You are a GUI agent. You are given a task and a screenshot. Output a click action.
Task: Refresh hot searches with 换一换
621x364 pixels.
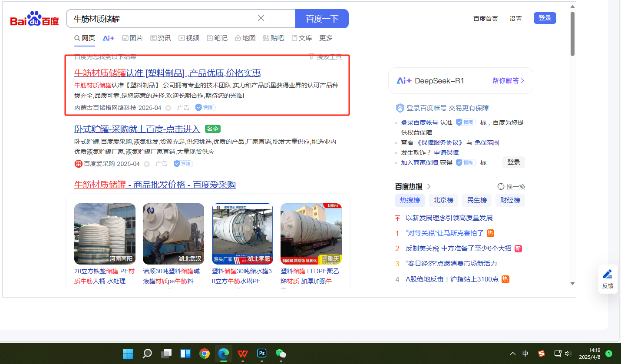(x=511, y=187)
